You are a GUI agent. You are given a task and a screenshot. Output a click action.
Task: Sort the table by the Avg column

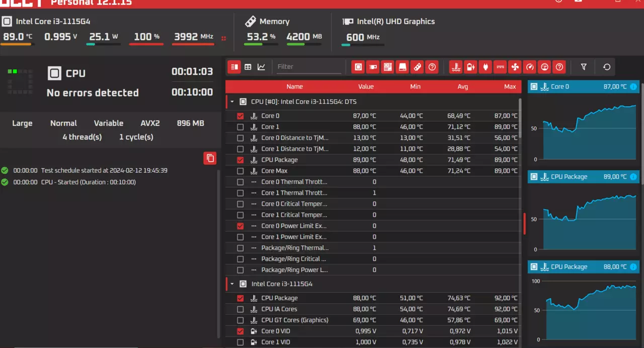click(463, 87)
